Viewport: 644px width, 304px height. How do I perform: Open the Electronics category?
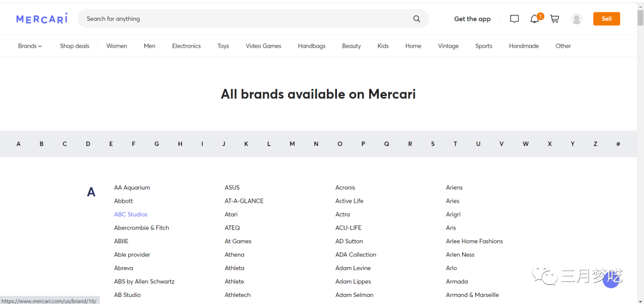pyautogui.click(x=186, y=46)
